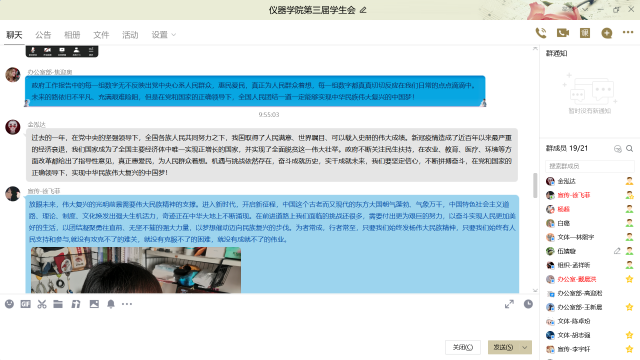640x360 pixels.
Task: Open the send options arrow beside 发送
Action: pyautogui.click(x=524, y=347)
